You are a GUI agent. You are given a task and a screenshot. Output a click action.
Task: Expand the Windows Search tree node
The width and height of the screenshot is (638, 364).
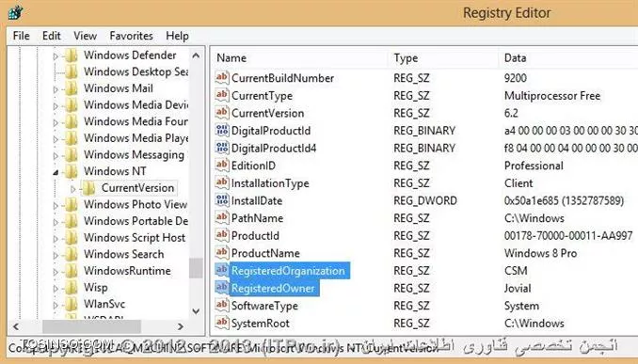(x=56, y=256)
